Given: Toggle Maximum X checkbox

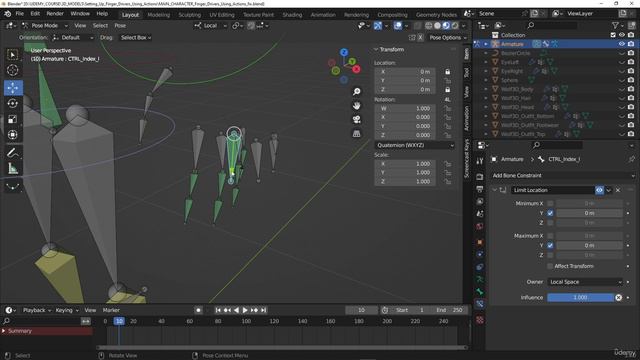Looking at the screenshot, I should click(550, 236).
